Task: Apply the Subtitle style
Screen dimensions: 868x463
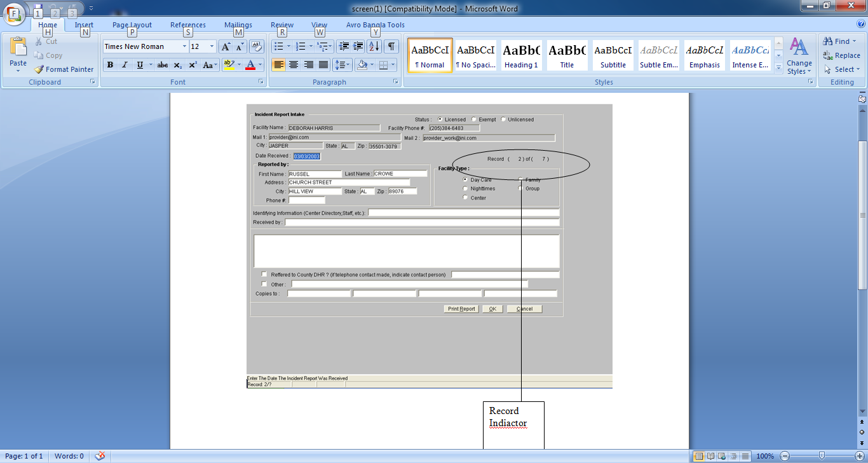Action: [613, 55]
